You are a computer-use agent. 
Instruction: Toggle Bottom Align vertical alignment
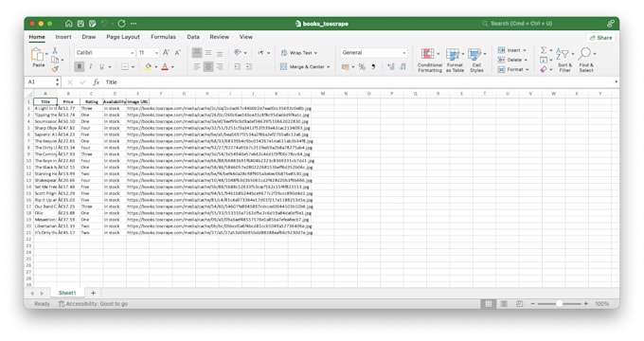point(220,53)
